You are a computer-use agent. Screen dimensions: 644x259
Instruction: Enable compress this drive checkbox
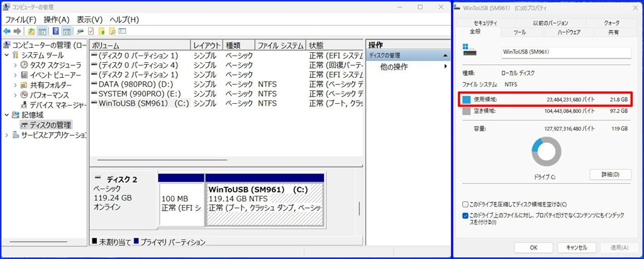pyautogui.click(x=465, y=204)
